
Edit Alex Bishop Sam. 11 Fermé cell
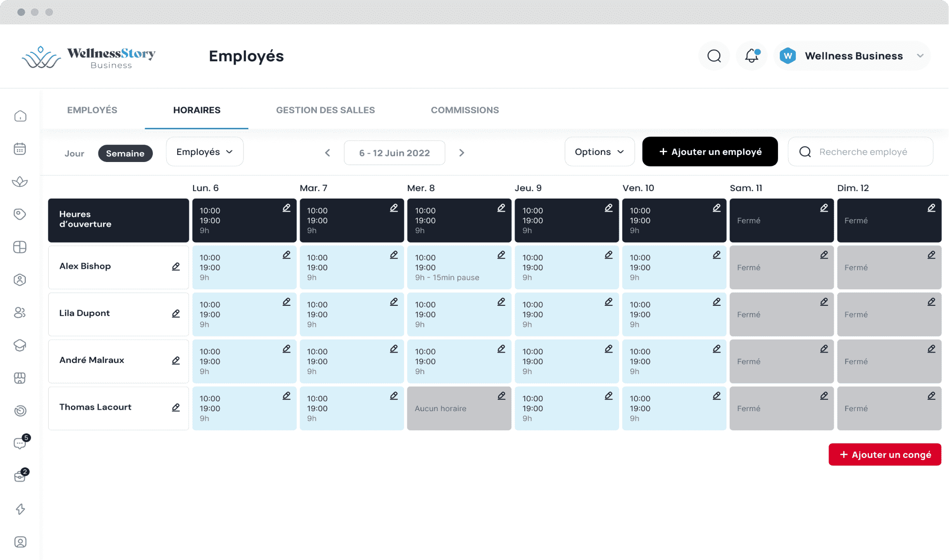[x=824, y=255]
